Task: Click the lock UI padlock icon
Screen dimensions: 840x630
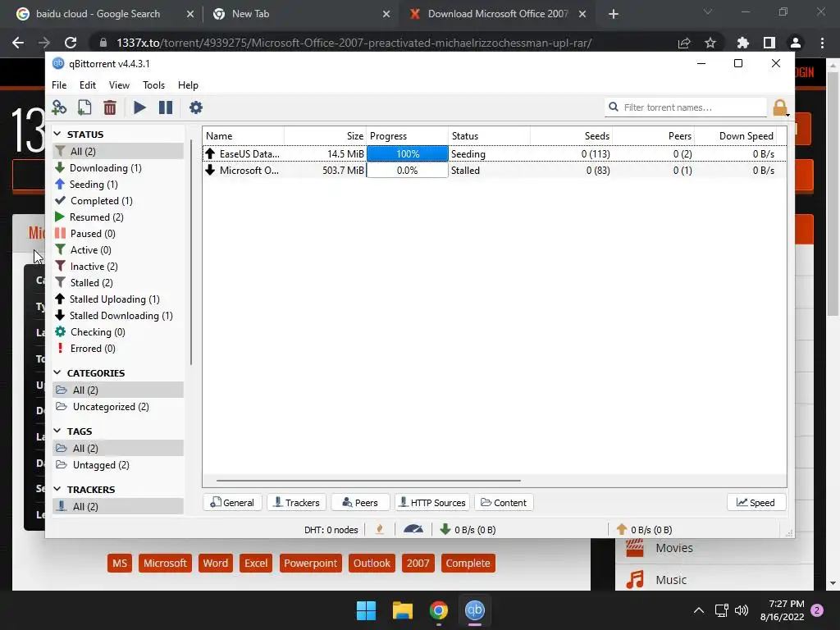Action: click(779, 107)
